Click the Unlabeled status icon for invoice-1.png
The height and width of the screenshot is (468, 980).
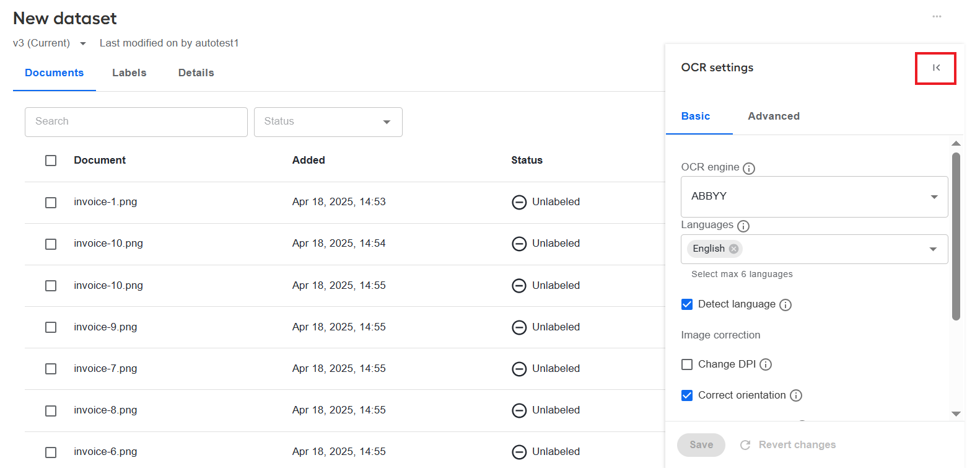coord(519,202)
